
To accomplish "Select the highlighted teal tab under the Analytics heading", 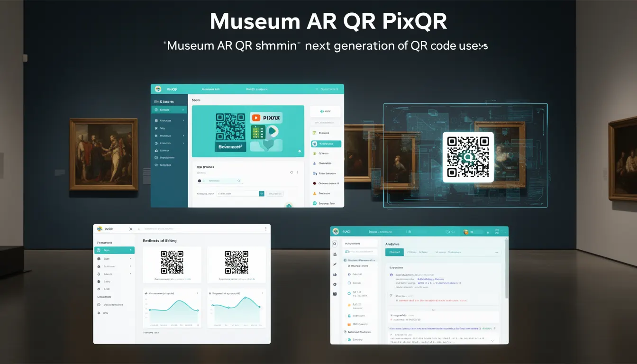I will tap(394, 252).
